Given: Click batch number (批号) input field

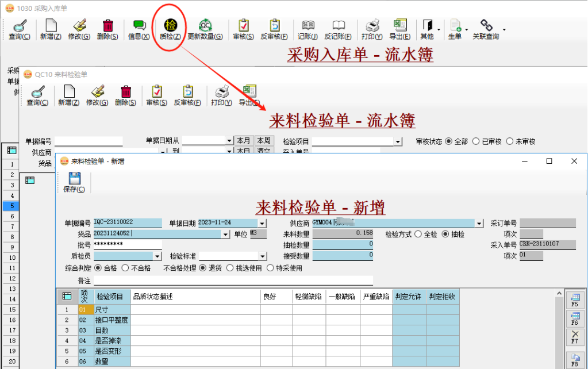Looking at the screenshot, I should [128, 244].
